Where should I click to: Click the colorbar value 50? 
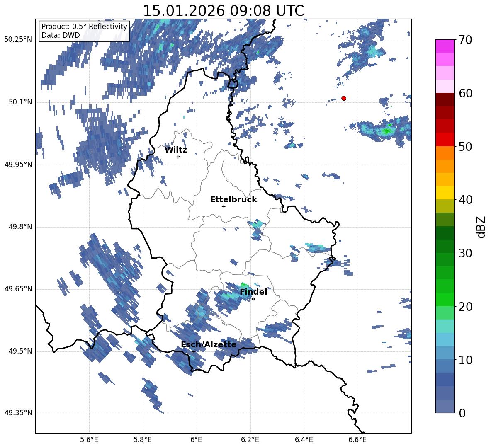465,147
